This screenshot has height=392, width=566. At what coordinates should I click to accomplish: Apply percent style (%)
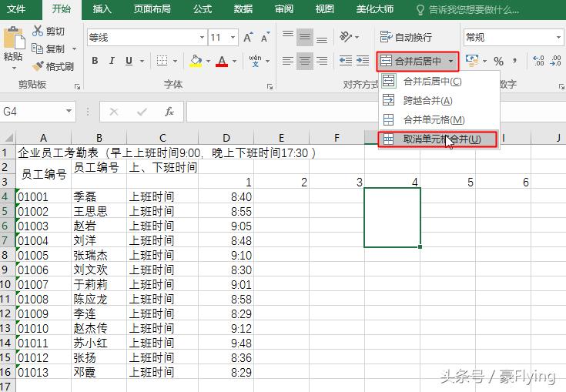click(498, 61)
